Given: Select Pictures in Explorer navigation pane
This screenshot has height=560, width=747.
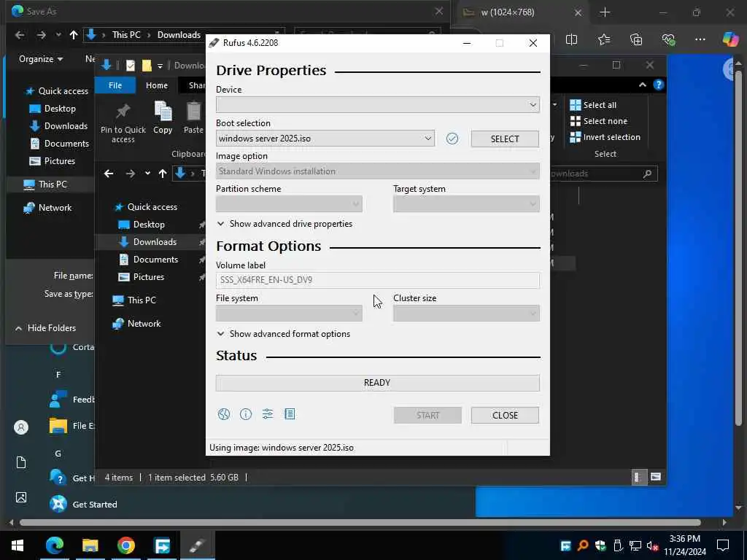Looking at the screenshot, I should pos(141,277).
